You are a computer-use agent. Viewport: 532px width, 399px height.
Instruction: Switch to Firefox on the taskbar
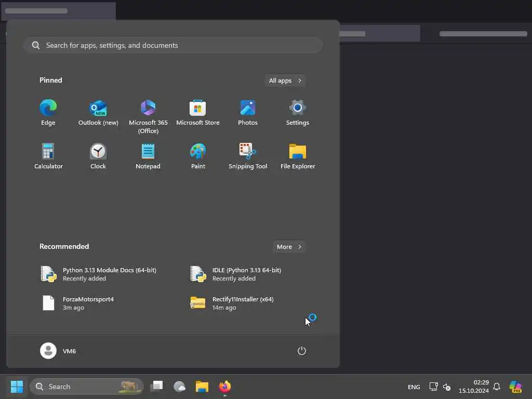(x=224, y=387)
